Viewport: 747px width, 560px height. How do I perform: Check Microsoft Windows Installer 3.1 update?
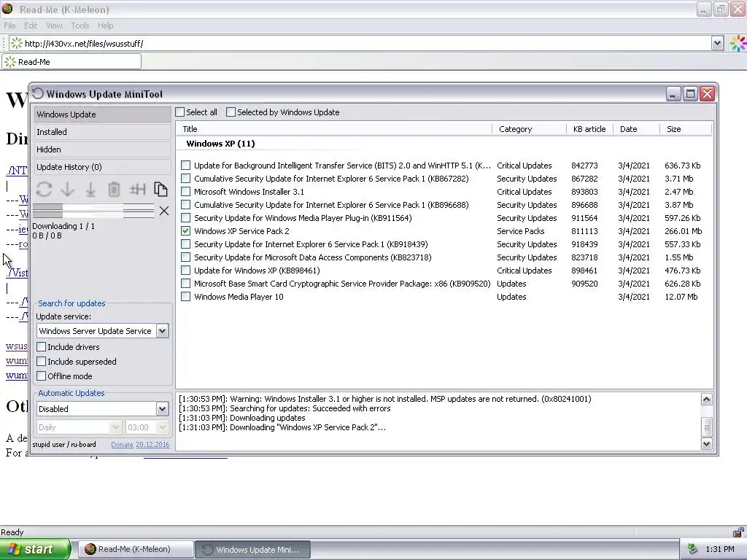pyautogui.click(x=186, y=192)
